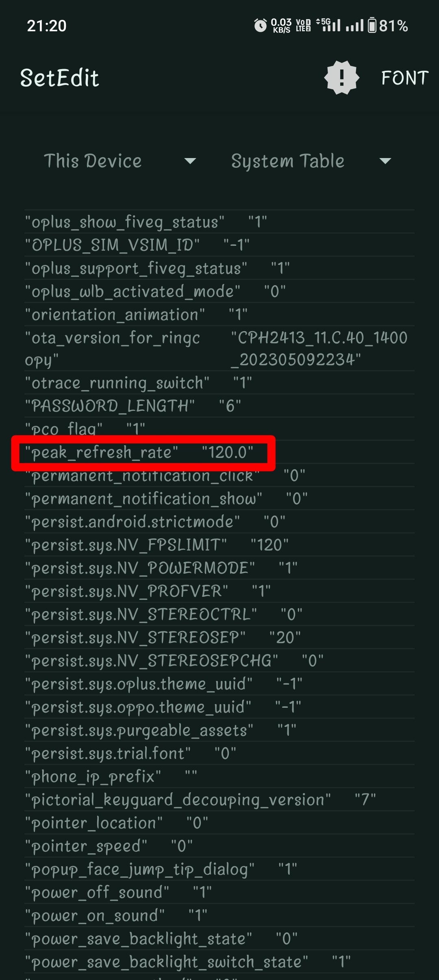Open the PASSWORD_LENGTH setting row
The width and height of the screenshot is (439, 980).
[x=110, y=406]
